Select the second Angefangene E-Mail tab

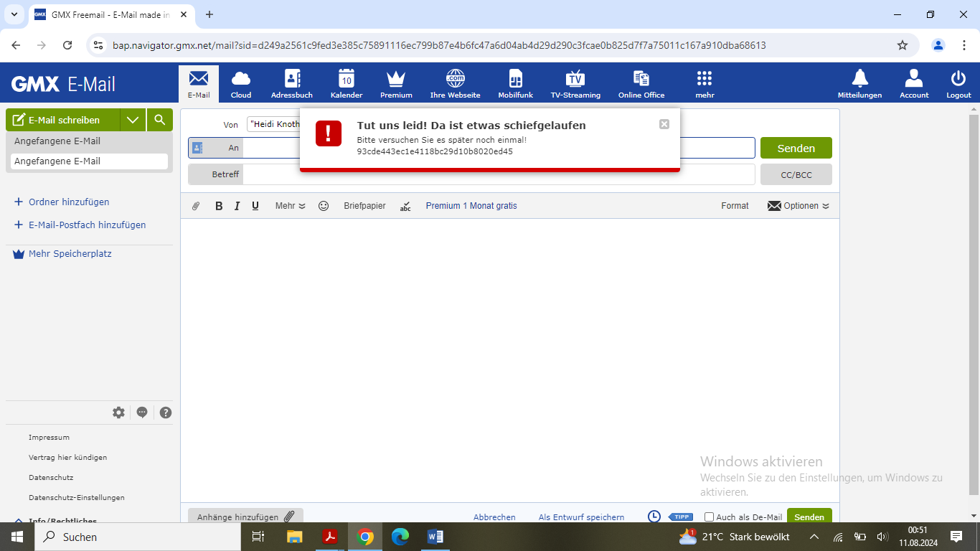(x=89, y=161)
